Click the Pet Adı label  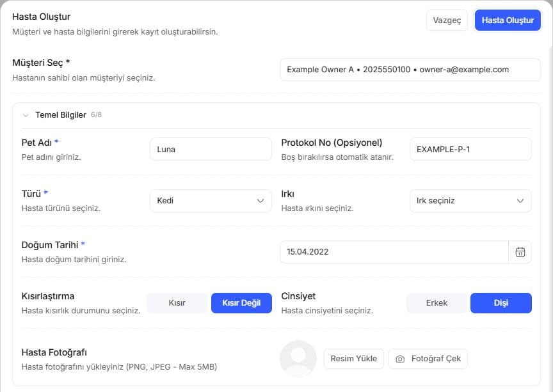tap(36, 143)
